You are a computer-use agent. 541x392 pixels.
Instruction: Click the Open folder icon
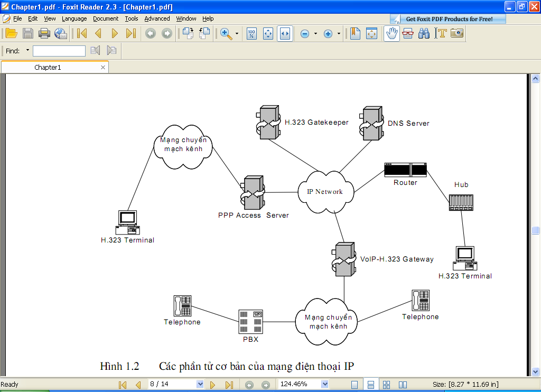click(x=12, y=33)
